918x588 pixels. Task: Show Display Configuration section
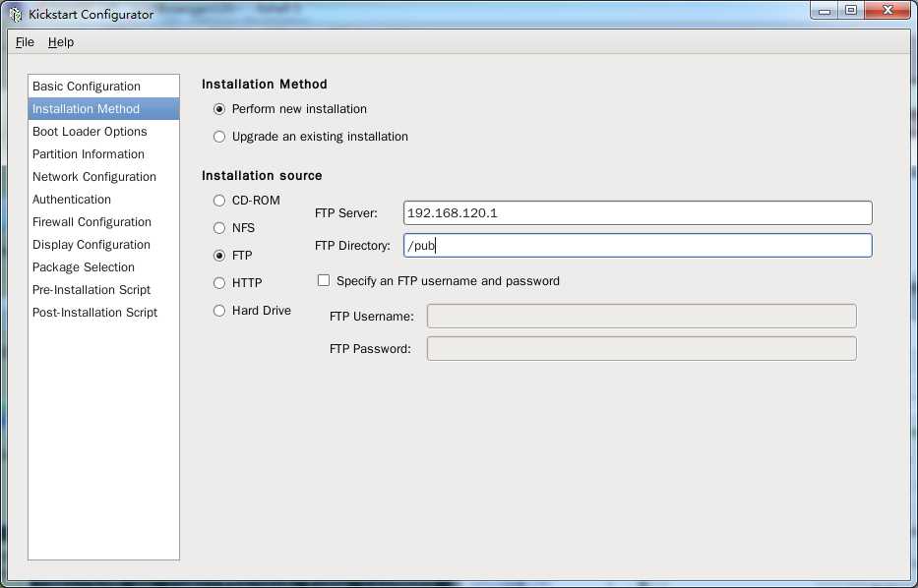tap(103, 245)
